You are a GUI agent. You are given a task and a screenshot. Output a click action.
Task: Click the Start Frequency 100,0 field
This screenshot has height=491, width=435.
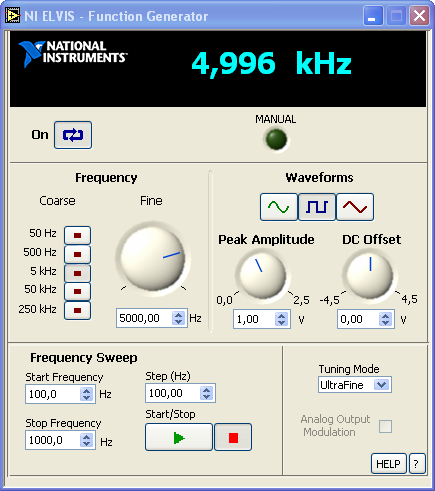click(x=53, y=394)
